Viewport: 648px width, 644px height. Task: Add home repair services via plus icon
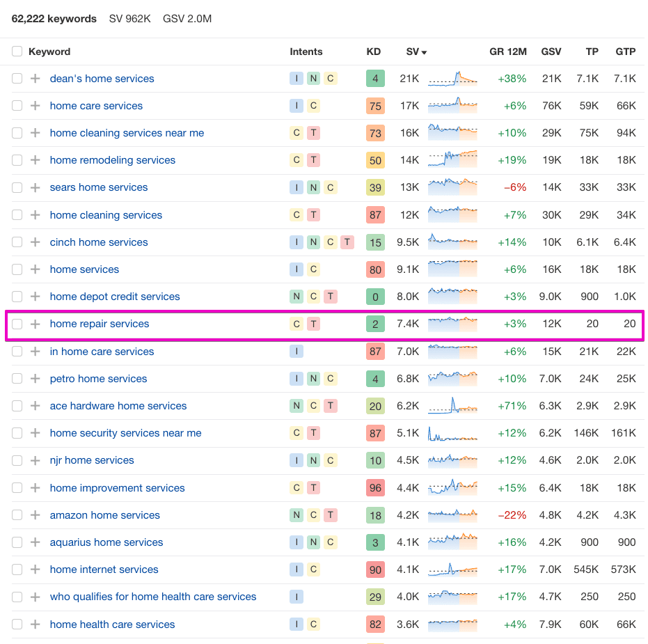(35, 324)
